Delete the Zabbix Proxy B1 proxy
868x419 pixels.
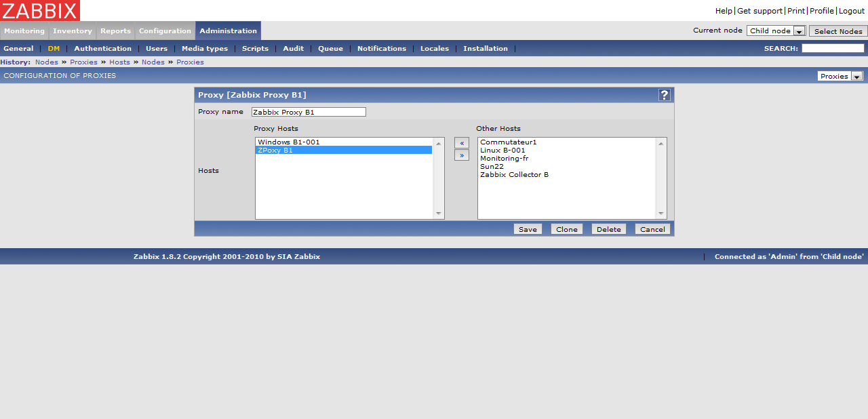tap(608, 229)
